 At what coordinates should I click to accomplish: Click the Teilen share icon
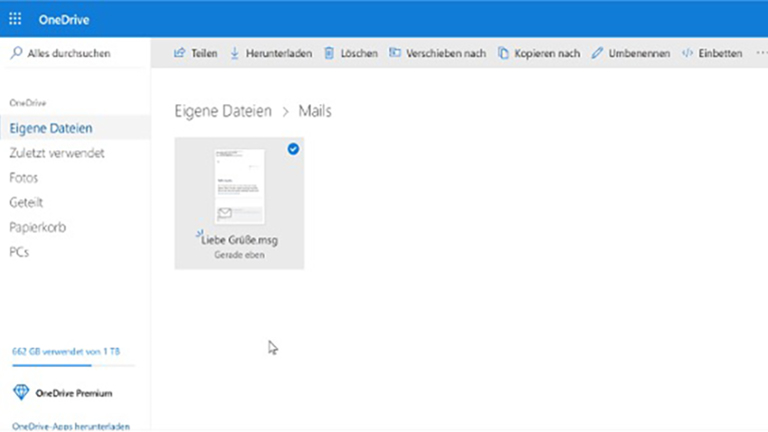[x=179, y=53]
